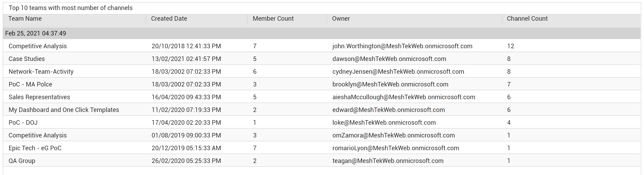
Task: Sort by the Member Count column header
Action: (273, 19)
